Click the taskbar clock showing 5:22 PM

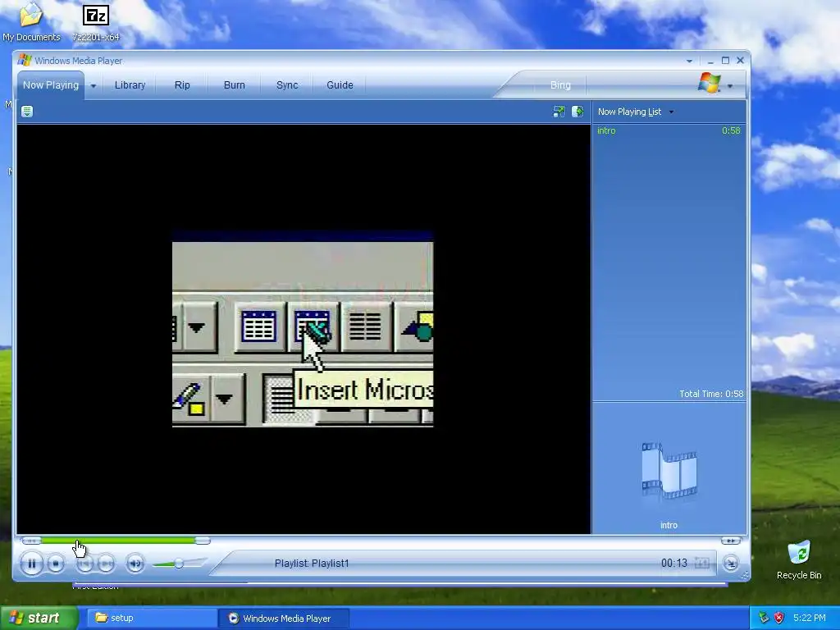pos(810,618)
